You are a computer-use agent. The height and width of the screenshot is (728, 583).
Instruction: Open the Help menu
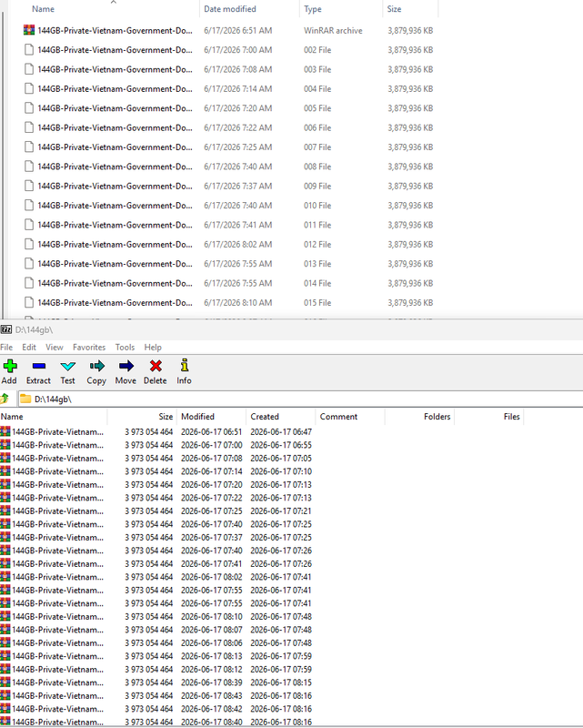[x=153, y=348]
